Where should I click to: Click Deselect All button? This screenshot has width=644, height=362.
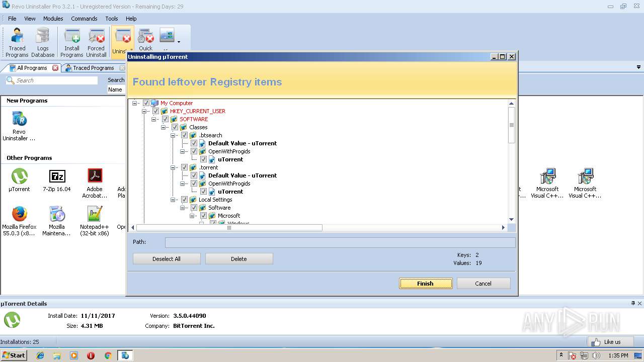click(x=167, y=259)
